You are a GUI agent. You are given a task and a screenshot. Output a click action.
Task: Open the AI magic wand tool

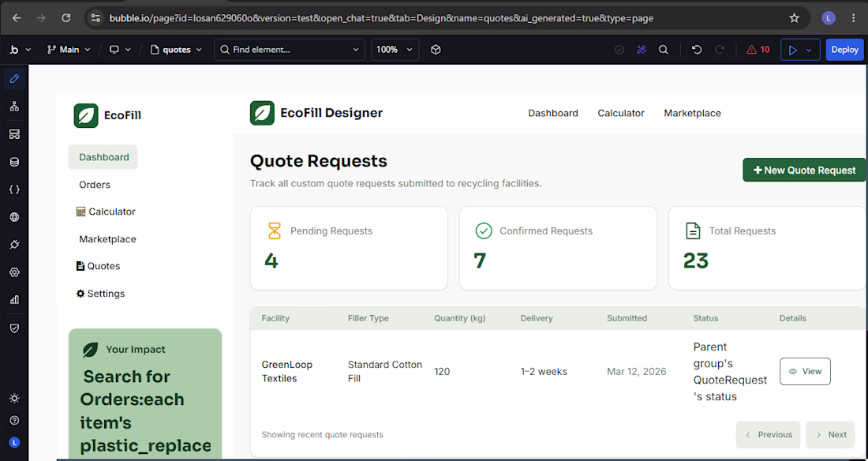pyautogui.click(x=642, y=50)
